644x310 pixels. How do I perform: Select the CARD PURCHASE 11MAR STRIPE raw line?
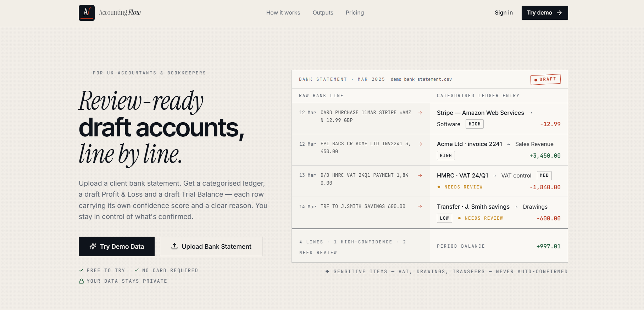tap(366, 117)
